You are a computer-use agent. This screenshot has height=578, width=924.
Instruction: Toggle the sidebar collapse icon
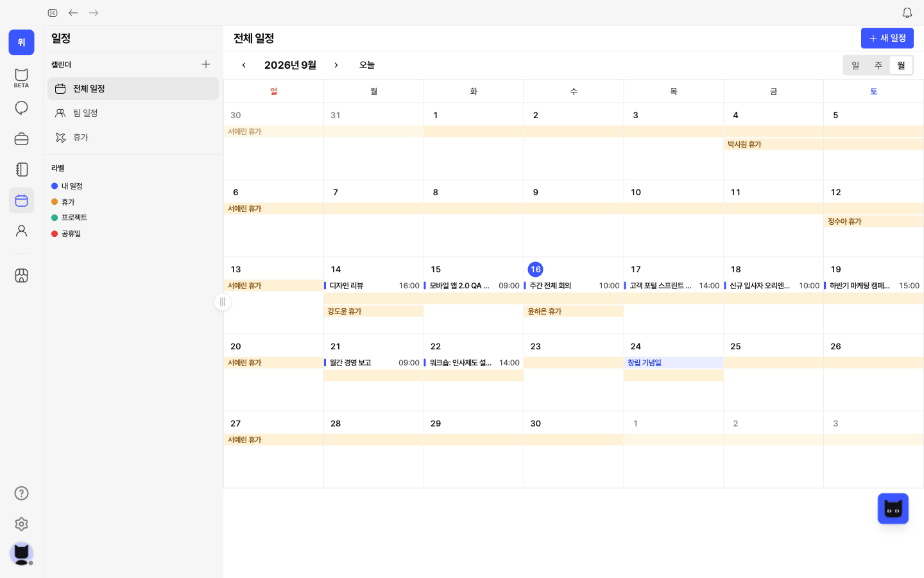pos(53,13)
